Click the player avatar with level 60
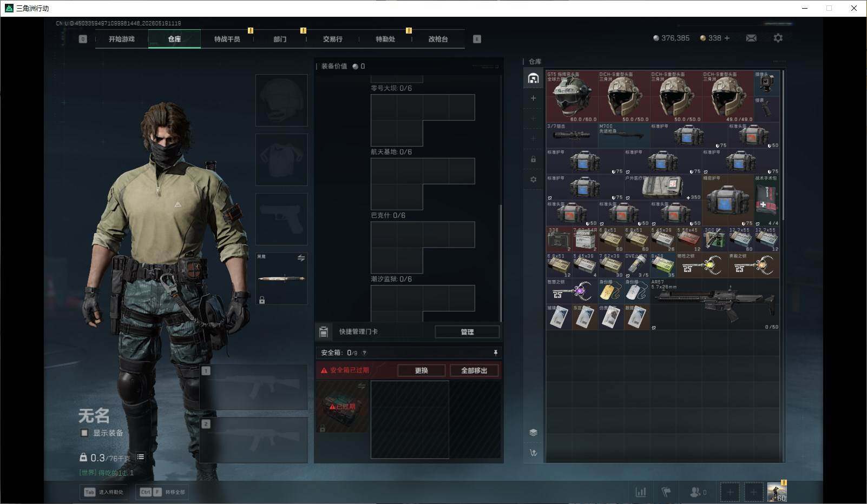This screenshot has width=867, height=504. pyautogui.click(x=777, y=492)
